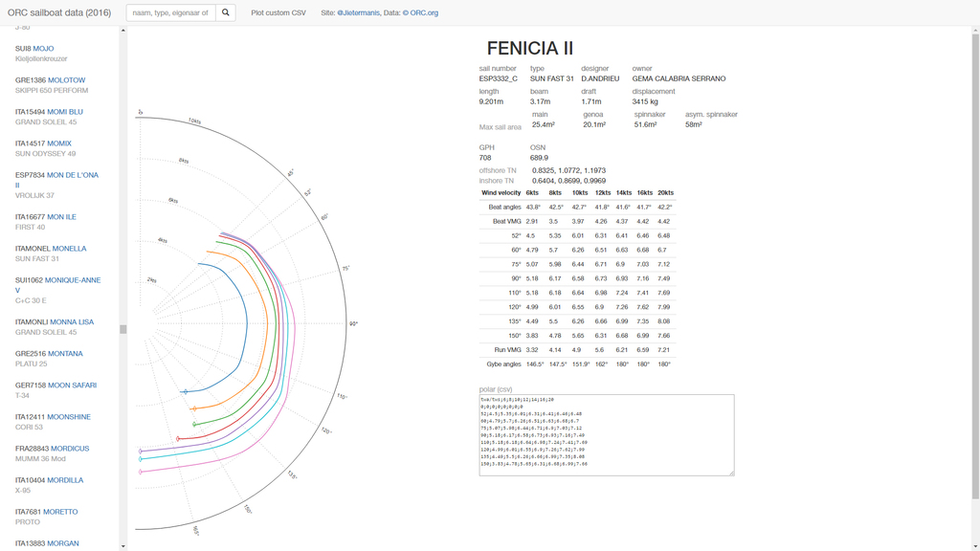Select the MONTANA boat entry
Image resolution: width=980 pixels, height=551 pixels.
pos(66,353)
